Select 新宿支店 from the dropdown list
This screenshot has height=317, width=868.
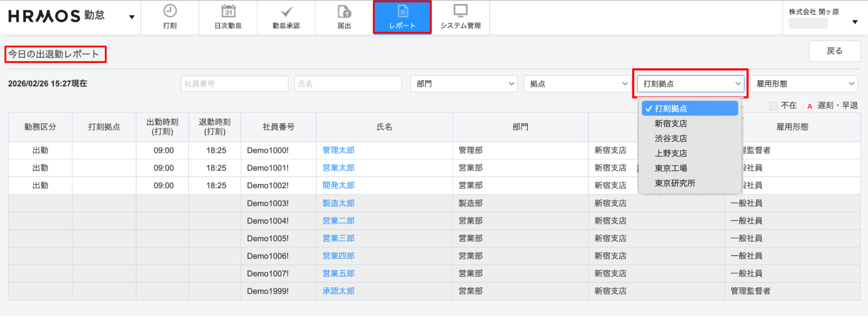click(x=671, y=124)
